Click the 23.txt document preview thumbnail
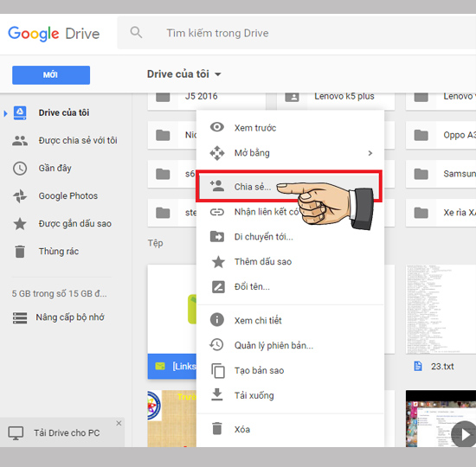Image resolution: width=476 pixels, height=467 pixels. click(x=441, y=310)
